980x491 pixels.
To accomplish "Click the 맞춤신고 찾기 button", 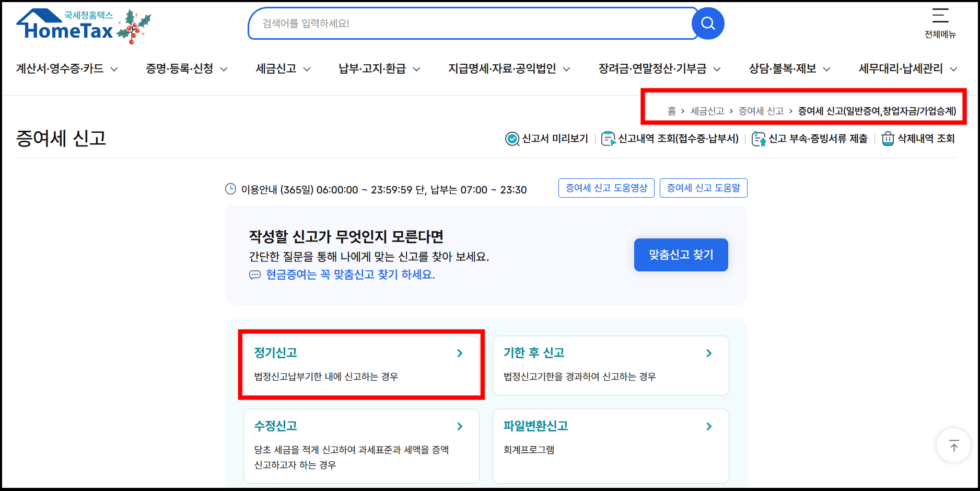I will point(681,255).
